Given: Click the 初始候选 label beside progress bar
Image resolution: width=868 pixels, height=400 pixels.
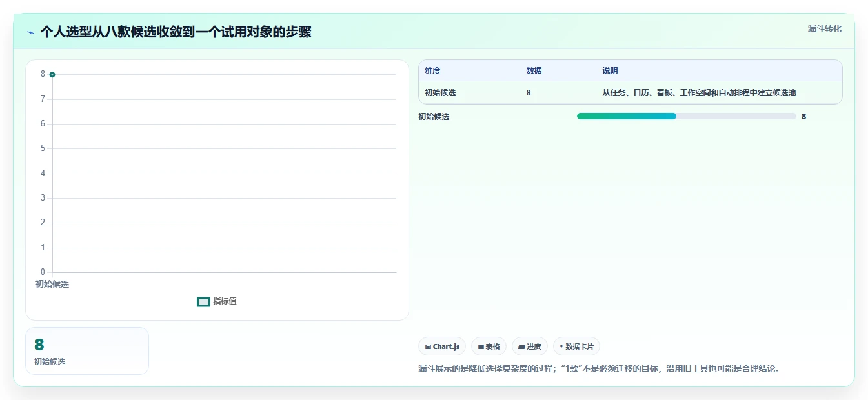Looking at the screenshot, I should tap(434, 117).
